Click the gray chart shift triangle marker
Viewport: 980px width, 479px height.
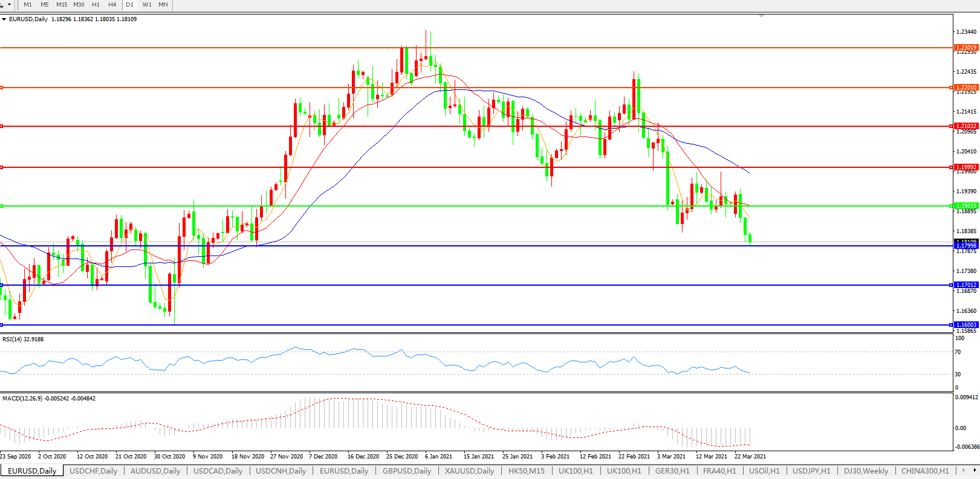[761, 16]
